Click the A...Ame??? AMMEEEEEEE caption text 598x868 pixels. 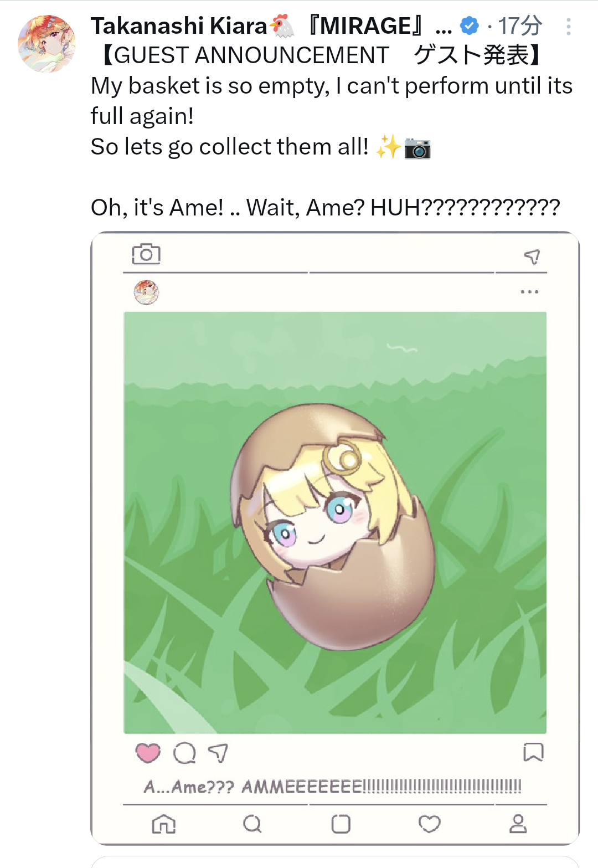point(332,787)
